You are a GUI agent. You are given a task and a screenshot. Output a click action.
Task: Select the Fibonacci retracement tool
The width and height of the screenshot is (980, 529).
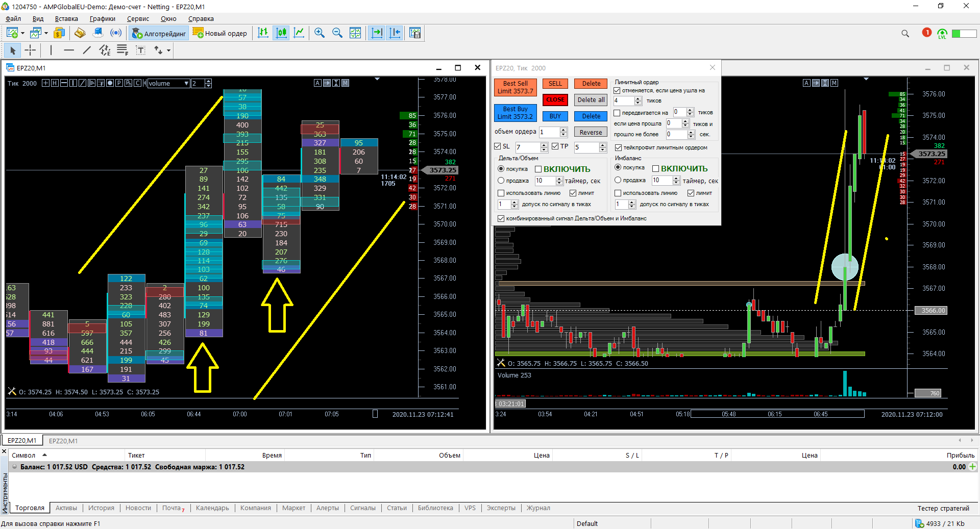point(122,50)
